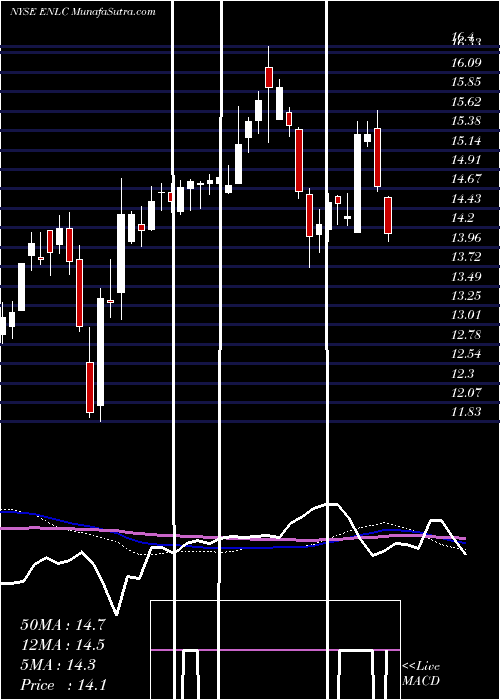
Task: Click the 12.78 price axis label
Action: (x=466, y=335)
